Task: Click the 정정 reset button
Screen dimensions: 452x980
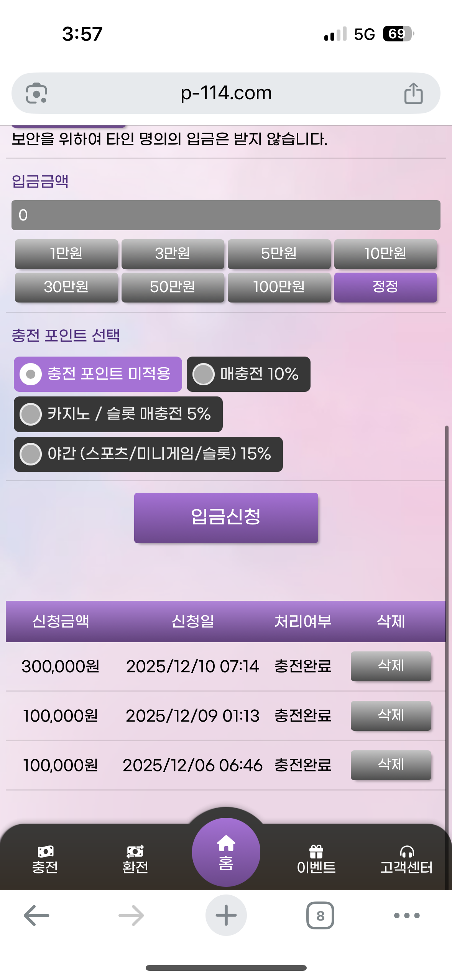Action: tap(385, 287)
